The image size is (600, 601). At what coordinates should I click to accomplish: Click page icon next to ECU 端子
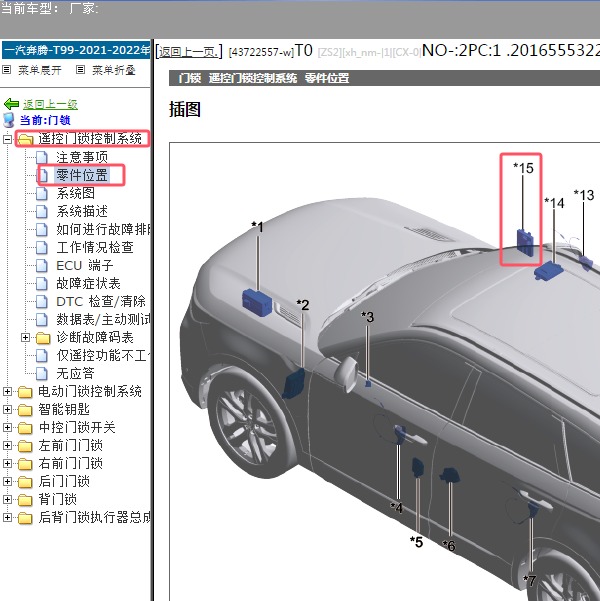click(x=42, y=265)
